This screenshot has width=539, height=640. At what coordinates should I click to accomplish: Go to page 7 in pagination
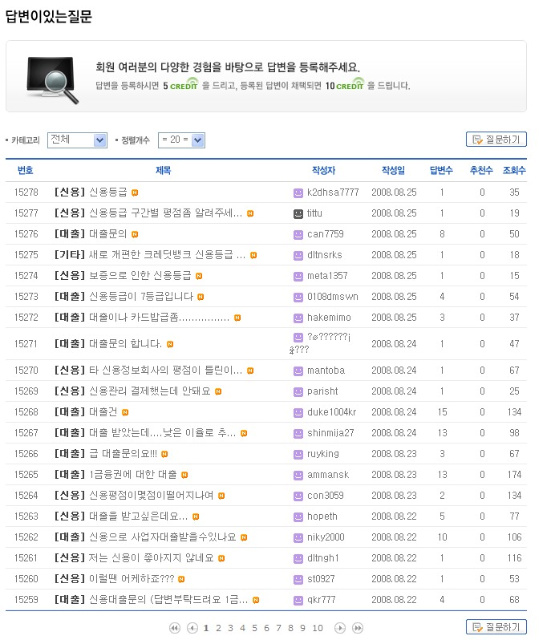coord(279,628)
